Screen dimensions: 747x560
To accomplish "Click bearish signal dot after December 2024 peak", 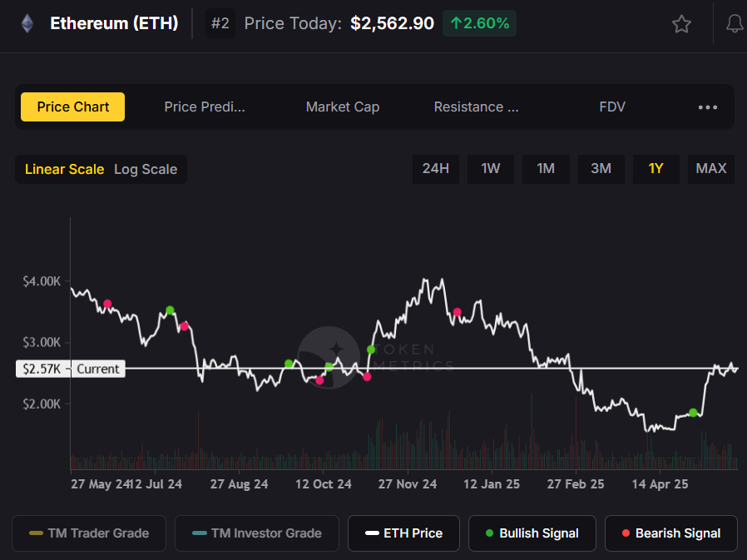I will point(458,312).
